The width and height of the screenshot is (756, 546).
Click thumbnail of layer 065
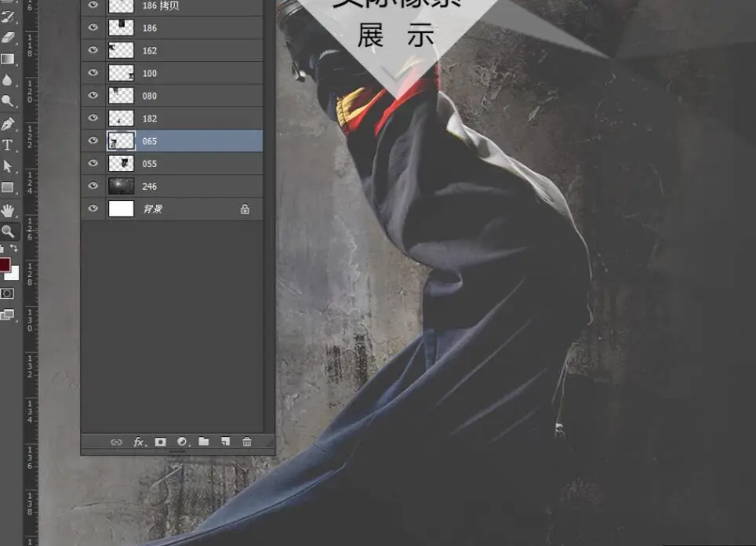coord(121,141)
